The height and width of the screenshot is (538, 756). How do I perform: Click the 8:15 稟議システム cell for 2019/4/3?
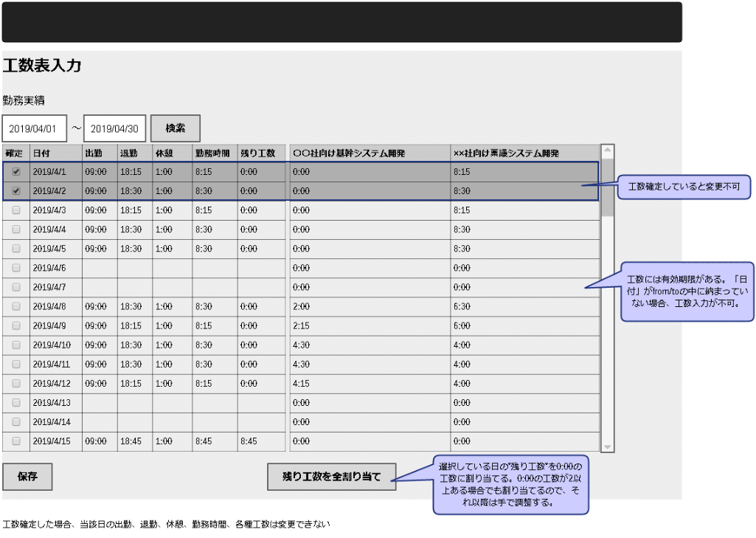(525, 210)
